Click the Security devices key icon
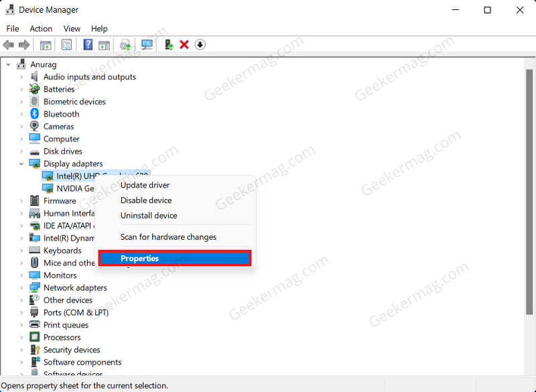The image size is (536, 392). pos(35,350)
